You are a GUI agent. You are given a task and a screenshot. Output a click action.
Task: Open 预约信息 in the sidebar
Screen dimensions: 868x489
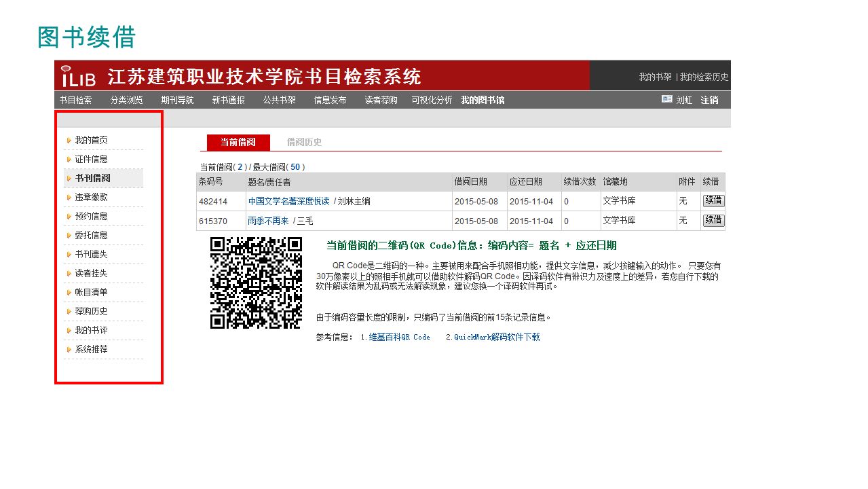pos(91,216)
